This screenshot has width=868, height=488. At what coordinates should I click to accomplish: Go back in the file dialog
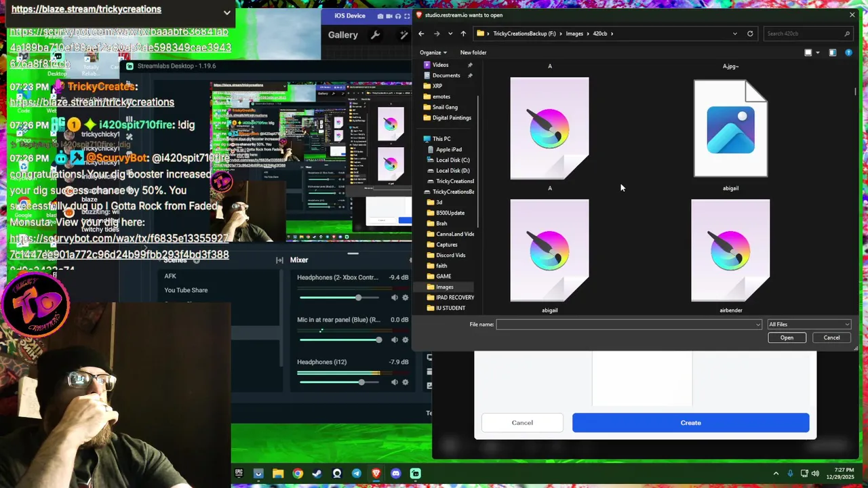pos(421,33)
